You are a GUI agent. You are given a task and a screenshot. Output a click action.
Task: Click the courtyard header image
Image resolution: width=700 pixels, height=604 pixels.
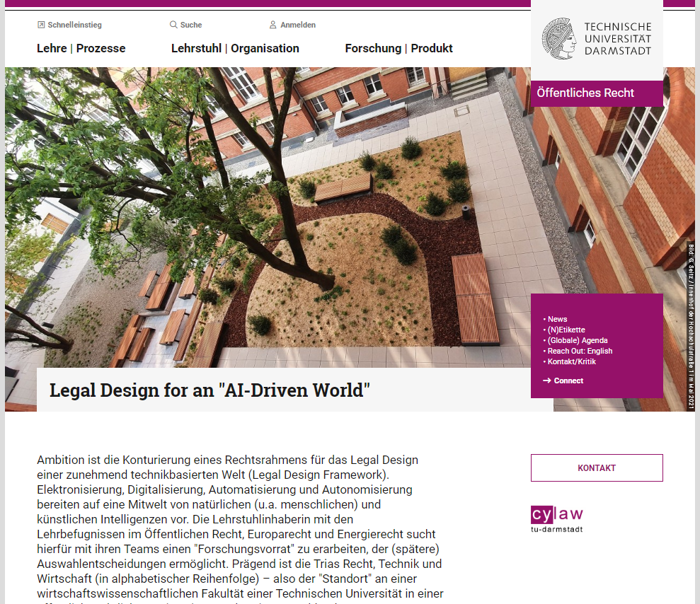tap(283, 212)
